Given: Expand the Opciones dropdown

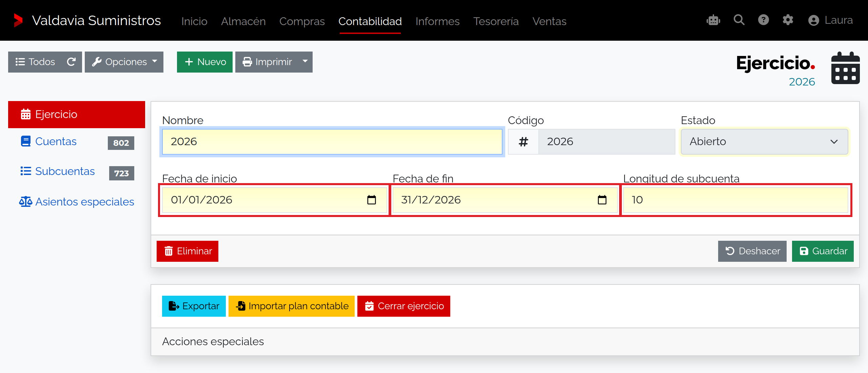Looking at the screenshot, I should [x=124, y=62].
